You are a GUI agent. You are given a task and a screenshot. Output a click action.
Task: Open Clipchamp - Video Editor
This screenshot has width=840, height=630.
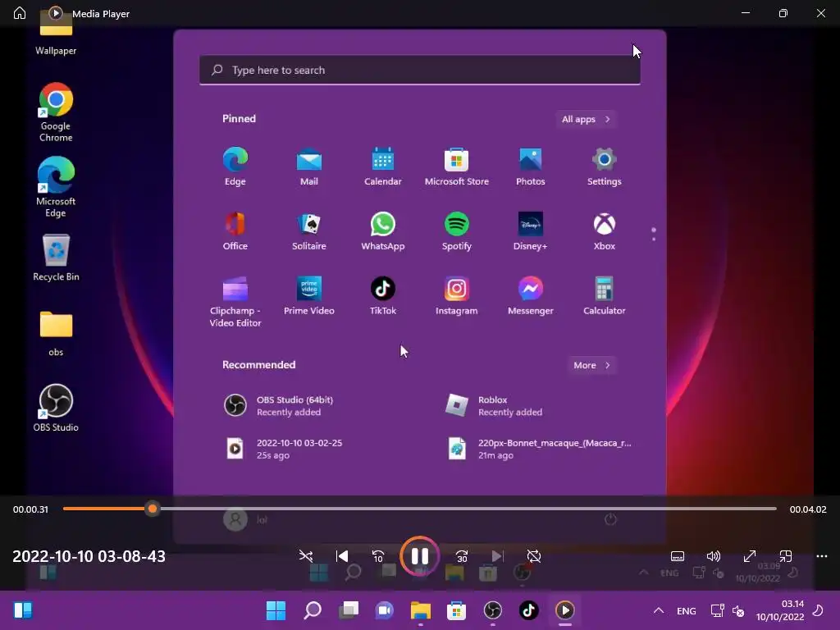(235, 301)
